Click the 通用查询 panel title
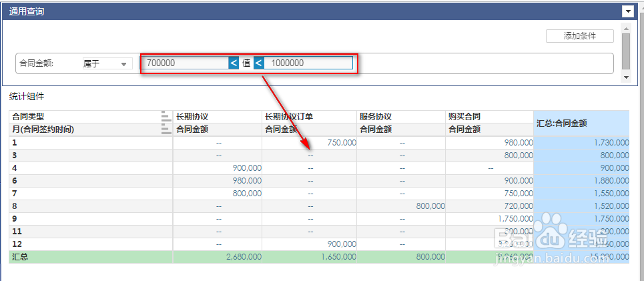 point(27,11)
